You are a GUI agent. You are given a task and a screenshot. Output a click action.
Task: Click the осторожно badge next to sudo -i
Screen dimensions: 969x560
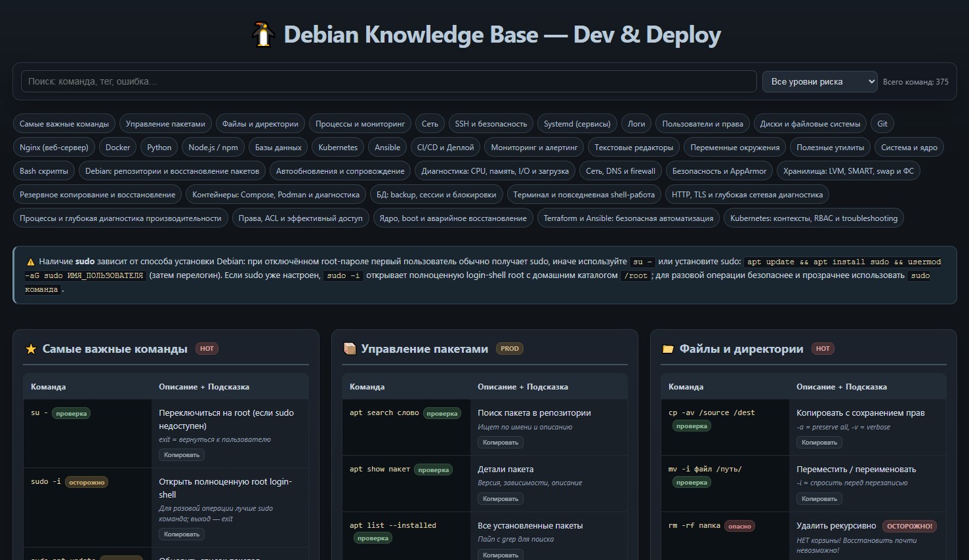pos(87,482)
